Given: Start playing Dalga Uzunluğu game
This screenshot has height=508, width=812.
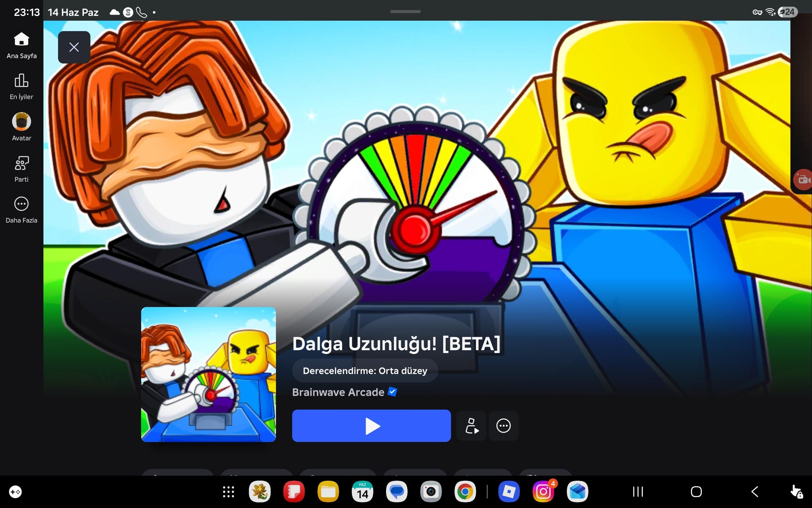Looking at the screenshot, I should tap(371, 426).
